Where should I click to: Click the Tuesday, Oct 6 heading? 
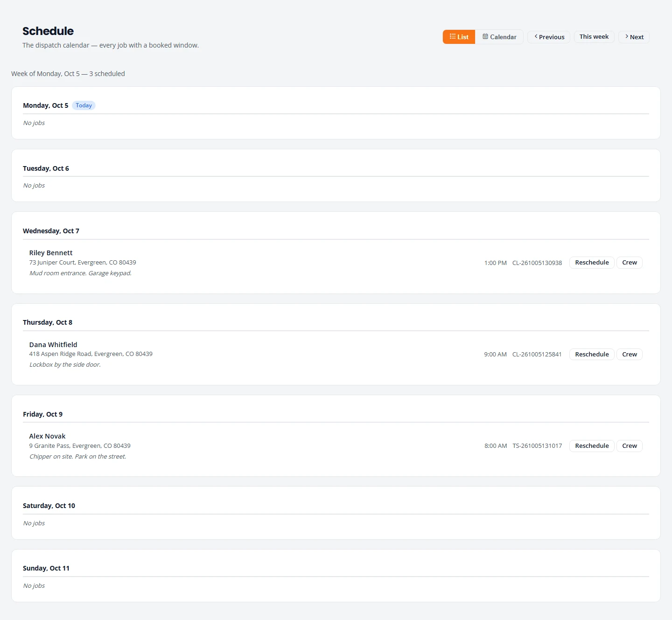pos(46,168)
